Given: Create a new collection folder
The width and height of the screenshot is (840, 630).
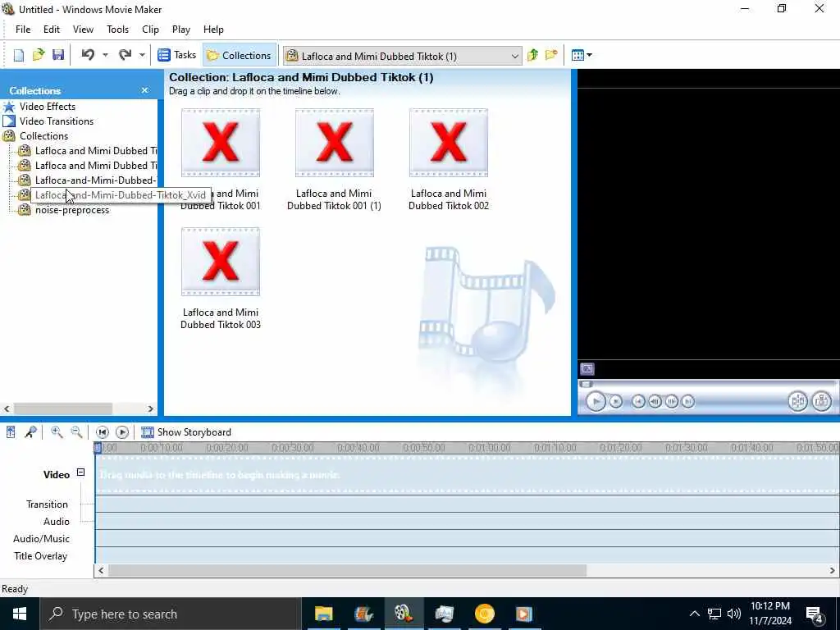Looking at the screenshot, I should coord(551,55).
